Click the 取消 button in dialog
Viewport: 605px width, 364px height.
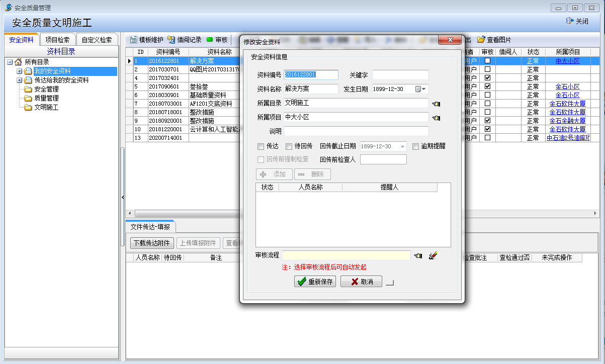[361, 282]
